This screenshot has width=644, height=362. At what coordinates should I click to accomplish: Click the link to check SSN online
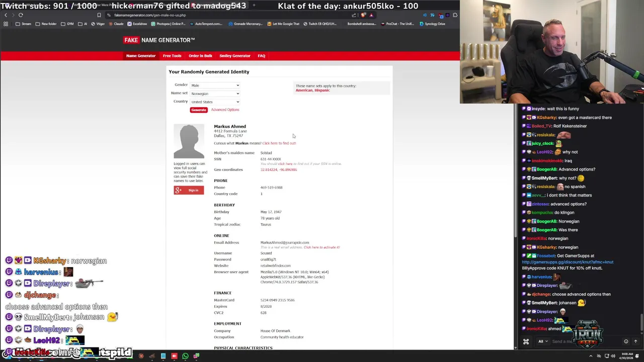pos(285,164)
